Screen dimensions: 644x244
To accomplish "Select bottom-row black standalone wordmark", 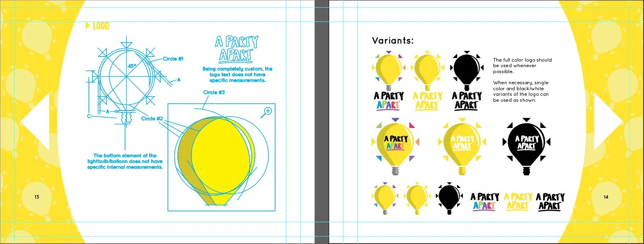I will pos(550,201).
